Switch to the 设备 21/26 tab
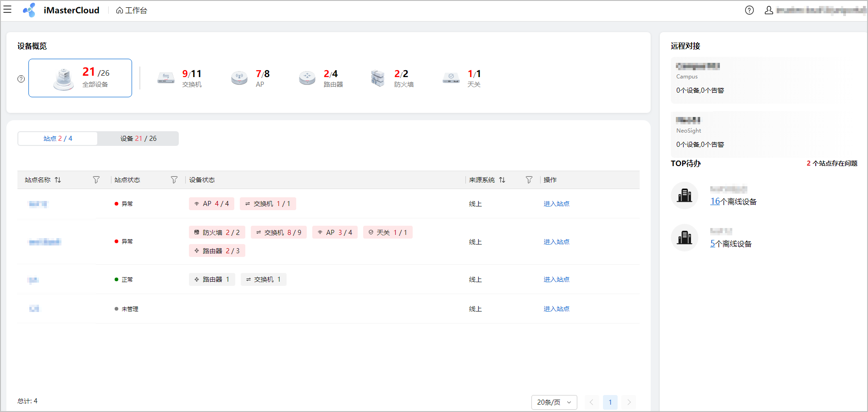 click(x=138, y=139)
